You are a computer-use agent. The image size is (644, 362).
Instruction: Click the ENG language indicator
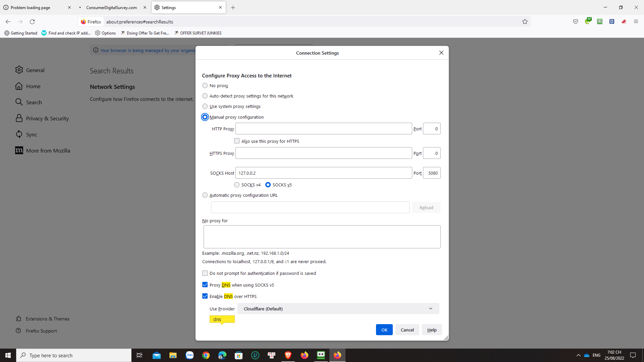tap(596, 355)
